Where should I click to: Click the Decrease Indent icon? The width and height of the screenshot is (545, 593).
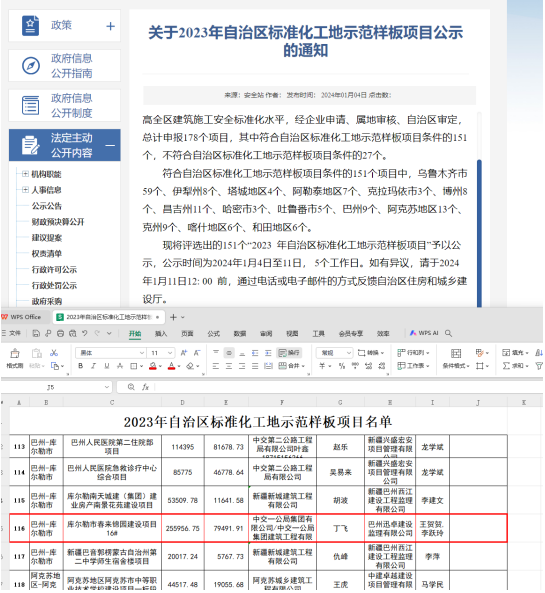pos(255,353)
